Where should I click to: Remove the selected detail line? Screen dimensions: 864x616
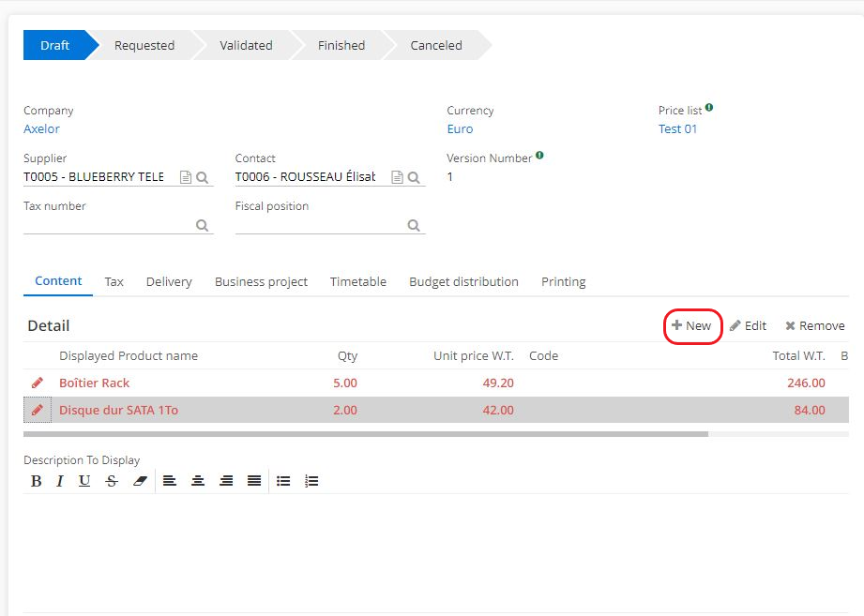[x=814, y=326]
